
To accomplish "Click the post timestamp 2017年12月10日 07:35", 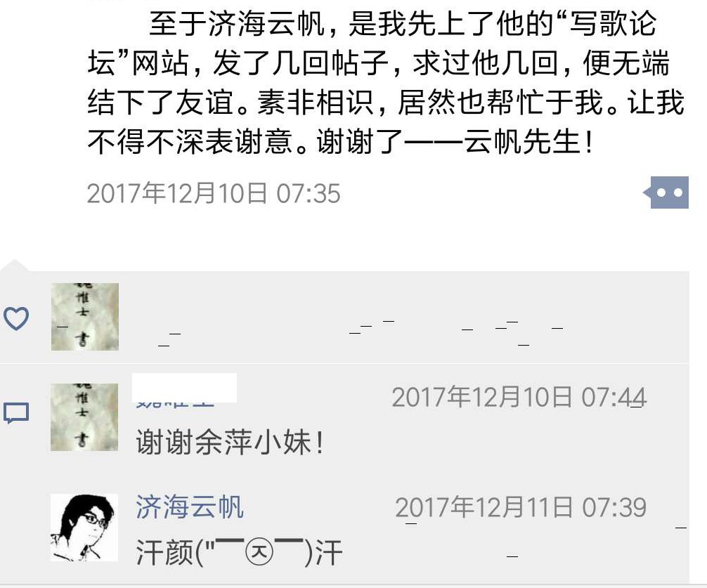I will coord(214,193).
